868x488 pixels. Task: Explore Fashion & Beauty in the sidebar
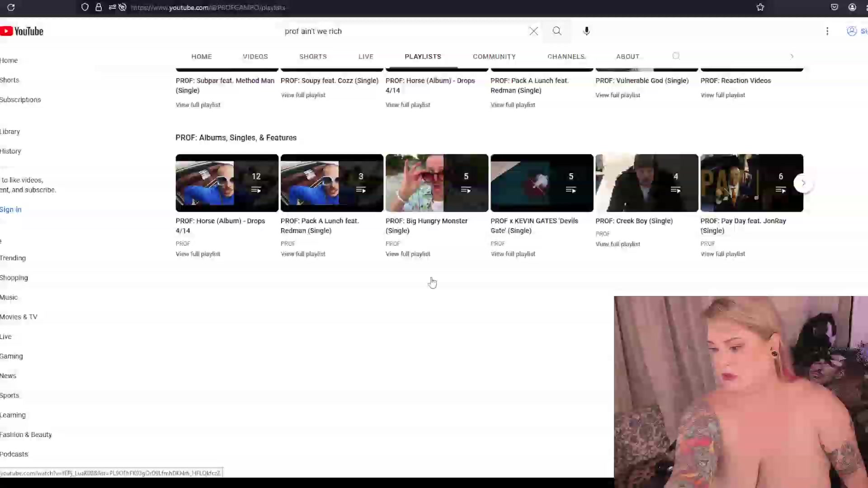click(26, 435)
